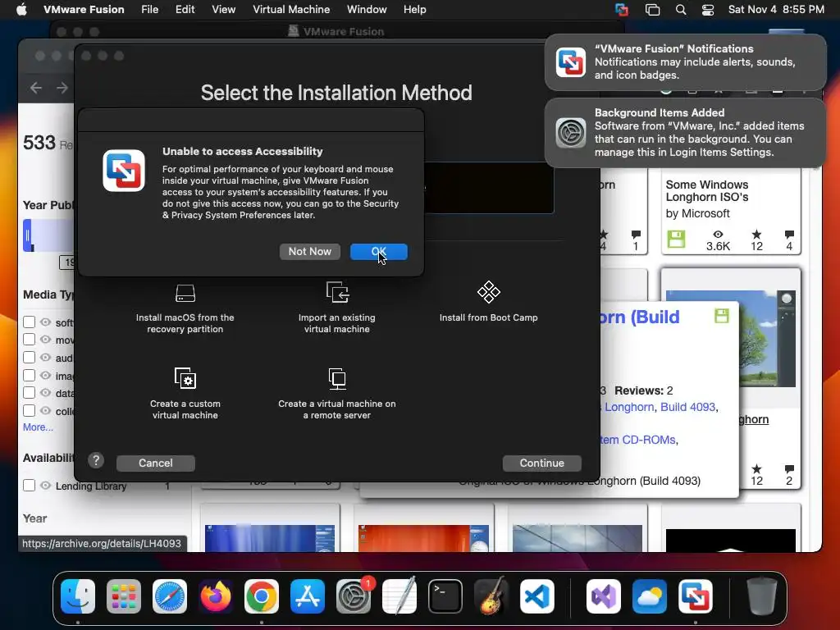Viewport: 840px width, 630px height.
Task: Open the Window menu
Action: (x=367, y=10)
